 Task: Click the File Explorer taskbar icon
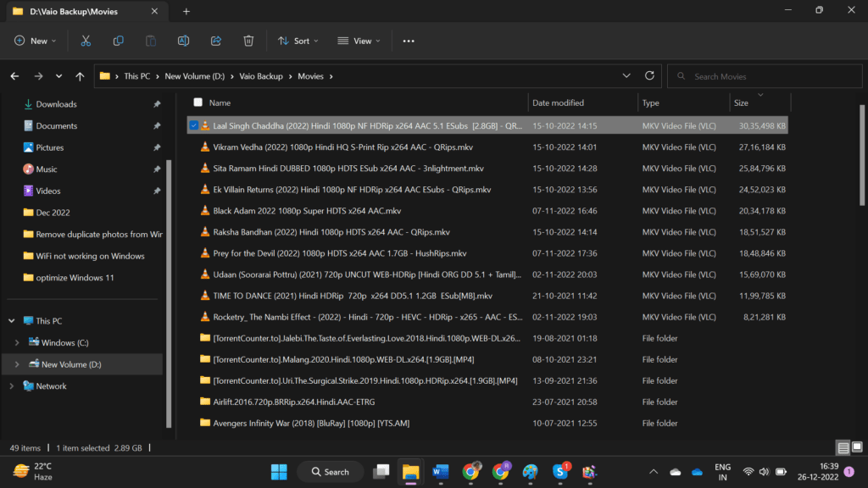(x=411, y=472)
